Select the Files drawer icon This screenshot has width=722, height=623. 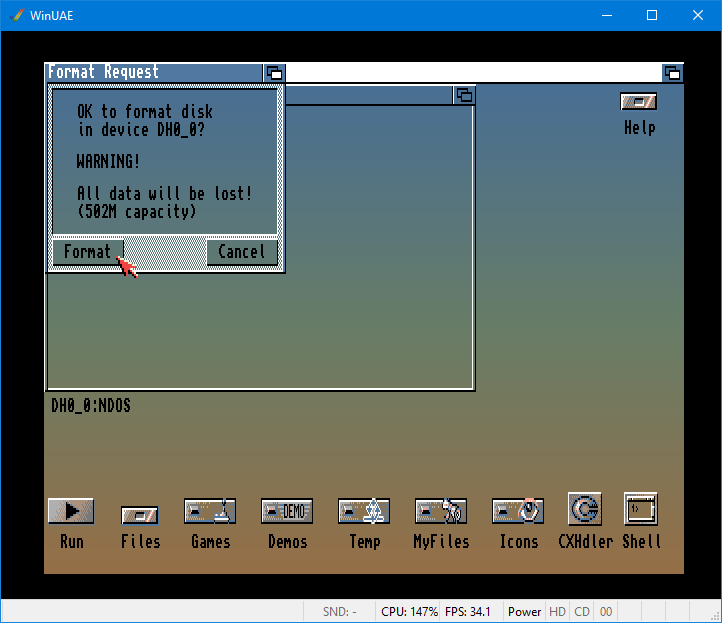coord(140,516)
